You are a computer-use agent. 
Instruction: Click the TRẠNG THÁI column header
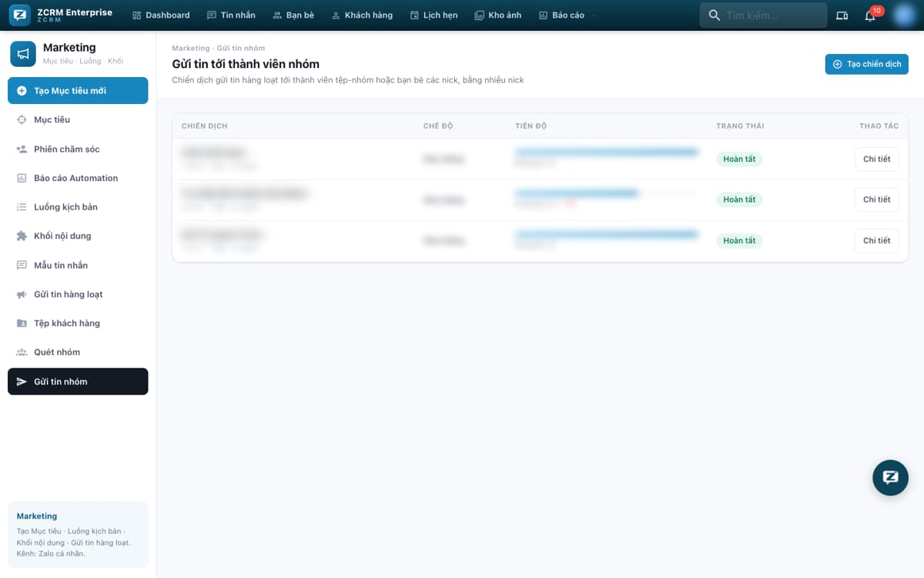point(740,126)
